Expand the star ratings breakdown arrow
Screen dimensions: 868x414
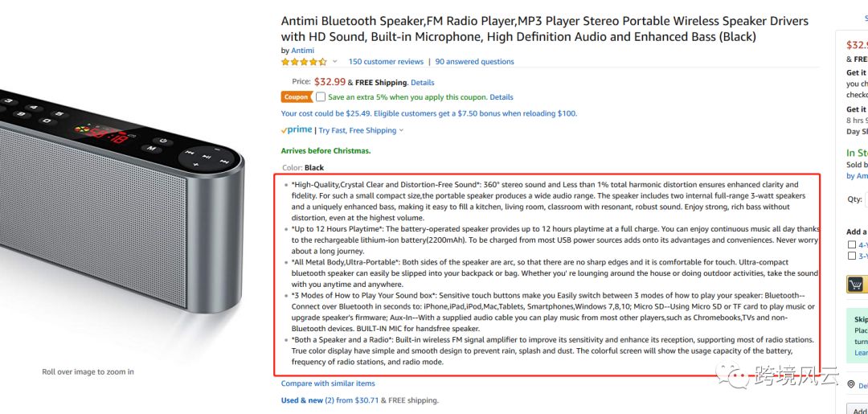point(336,62)
